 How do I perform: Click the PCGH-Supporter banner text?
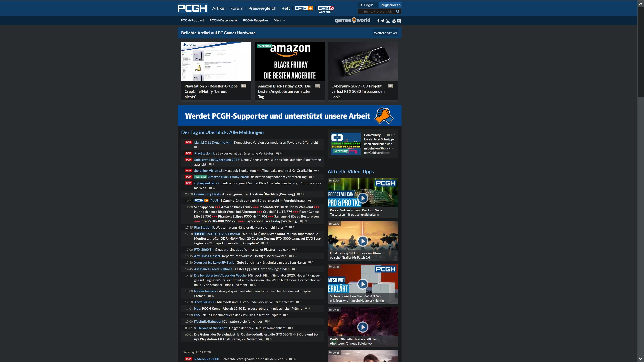278,116
